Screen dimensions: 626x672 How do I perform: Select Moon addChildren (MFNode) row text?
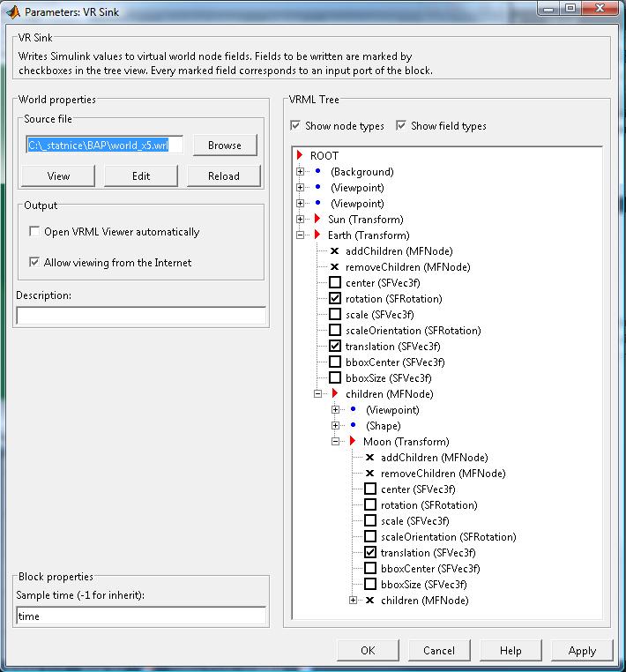click(435, 458)
